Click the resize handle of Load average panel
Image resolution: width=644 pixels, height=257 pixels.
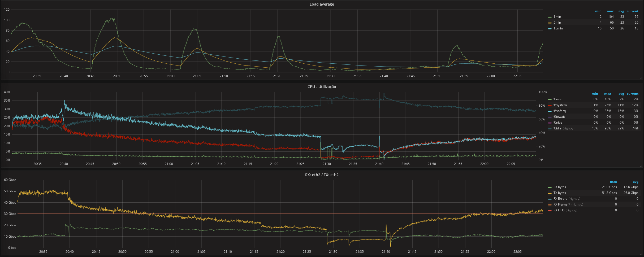[641, 78]
